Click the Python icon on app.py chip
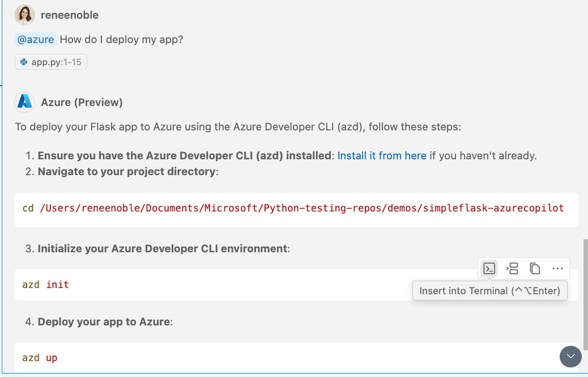Viewport: 588px width, 377px height. [24, 62]
